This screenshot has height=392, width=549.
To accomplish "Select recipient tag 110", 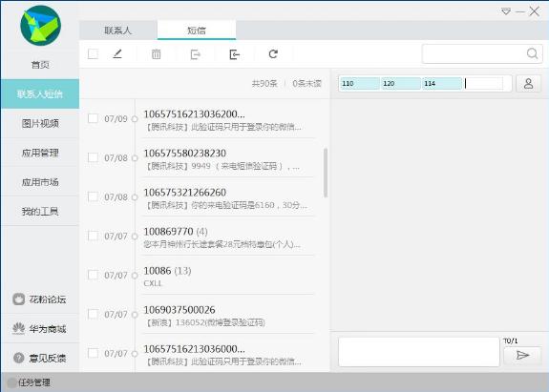I will 359,83.
